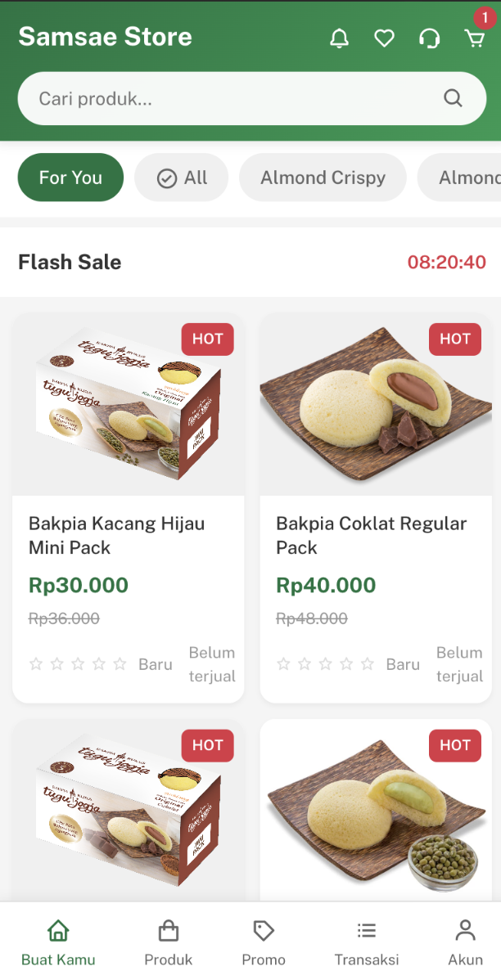Click the Flash Sale countdown timer

point(447,263)
